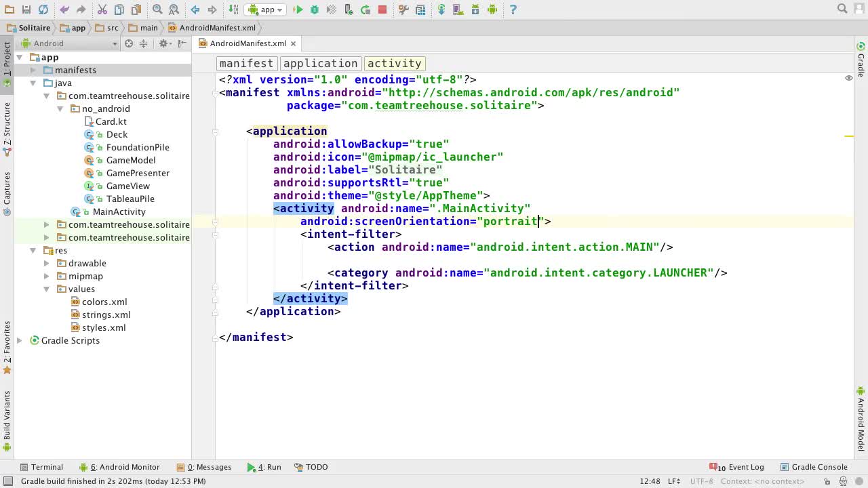Click Attach debugger to Android process
Image resolution: width=868 pixels, height=488 pixels.
(349, 9)
